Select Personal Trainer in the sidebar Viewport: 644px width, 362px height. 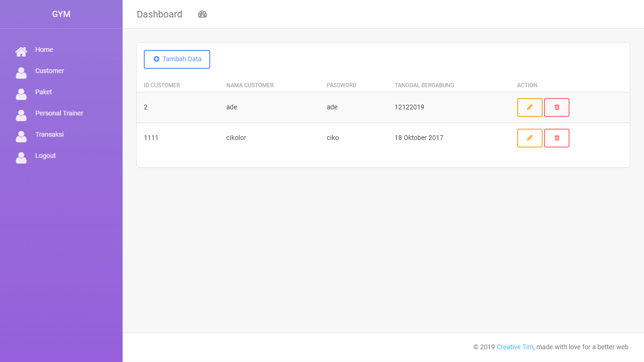pos(59,113)
